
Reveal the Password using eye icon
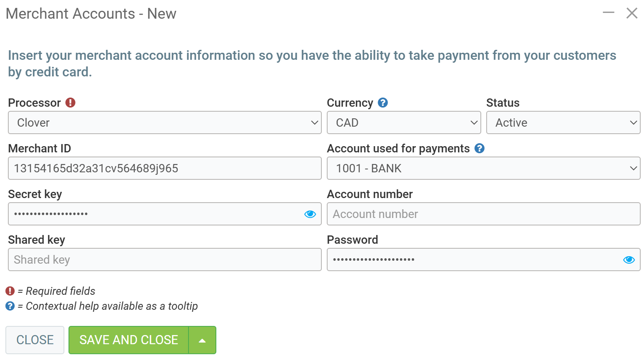(629, 260)
